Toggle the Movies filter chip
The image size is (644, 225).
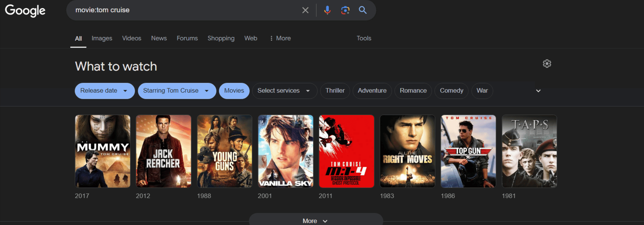pos(234,91)
